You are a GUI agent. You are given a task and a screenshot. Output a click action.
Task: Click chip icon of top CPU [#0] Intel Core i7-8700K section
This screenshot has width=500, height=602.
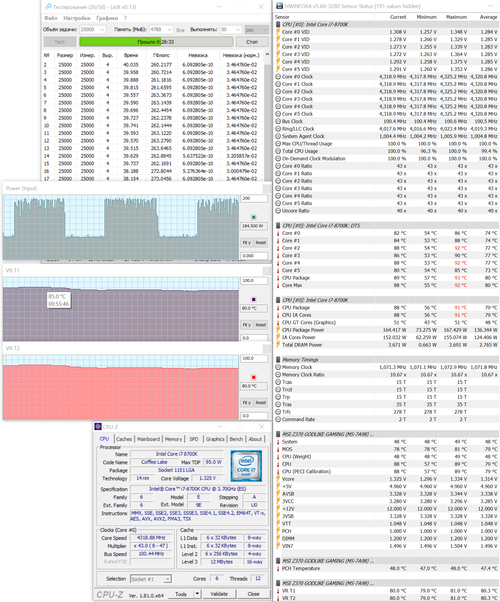(x=278, y=24)
